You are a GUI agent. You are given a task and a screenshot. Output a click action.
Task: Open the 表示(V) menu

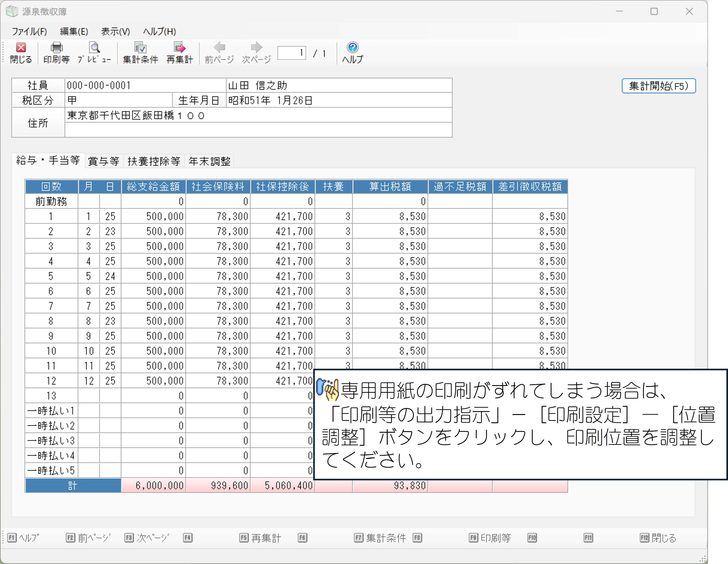coord(115,31)
